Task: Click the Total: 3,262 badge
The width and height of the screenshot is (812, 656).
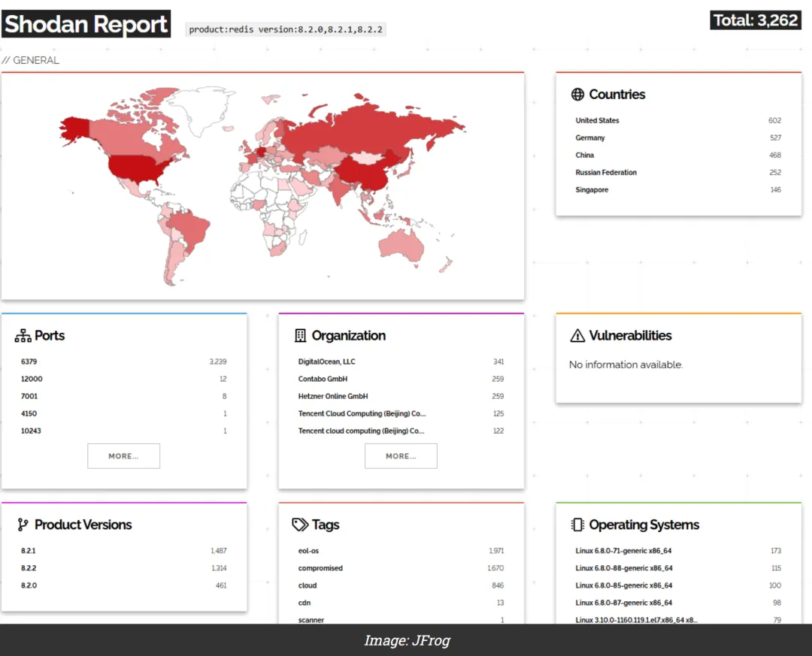Action: [x=756, y=20]
